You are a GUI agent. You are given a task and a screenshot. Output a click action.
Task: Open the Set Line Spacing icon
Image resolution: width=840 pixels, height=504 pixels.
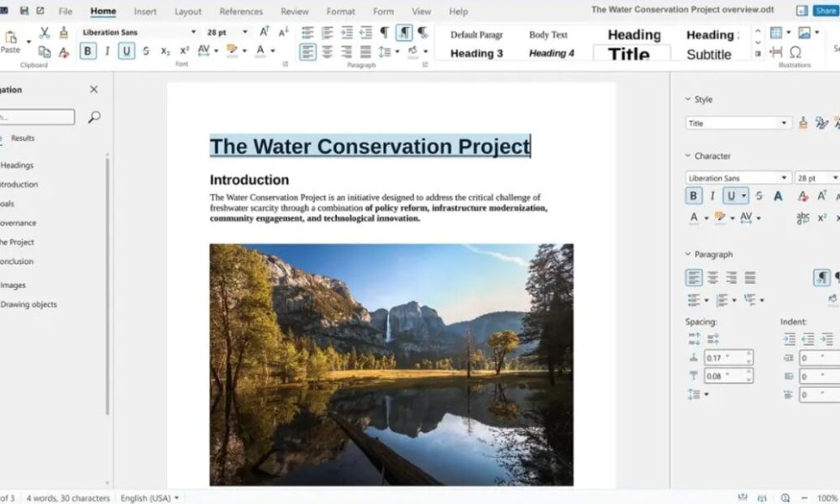click(386, 50)
